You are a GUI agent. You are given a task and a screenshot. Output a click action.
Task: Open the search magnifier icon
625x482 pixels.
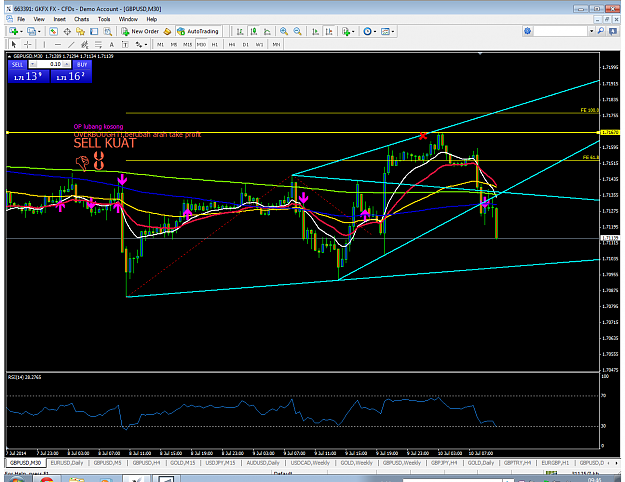click(601, 31)
